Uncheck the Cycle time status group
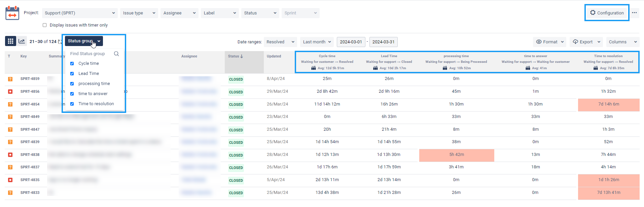Image resolution: width=644 pixels, height=207 pixels. [72, 64]
